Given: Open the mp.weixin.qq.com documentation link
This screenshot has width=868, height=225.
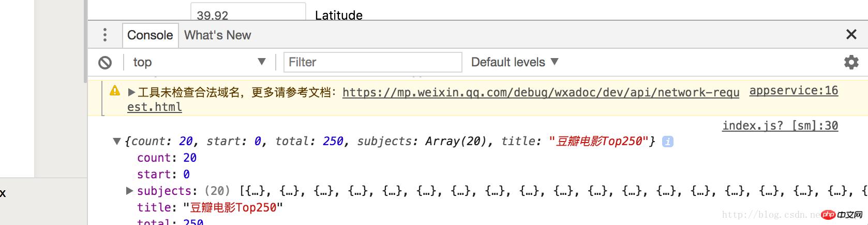Looking at the screenshot, I should coord(541,92).
